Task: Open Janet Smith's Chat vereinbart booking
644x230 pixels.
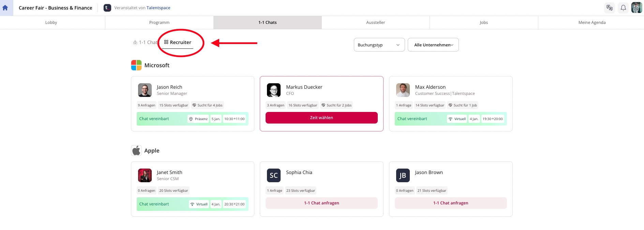Action: 193,204
